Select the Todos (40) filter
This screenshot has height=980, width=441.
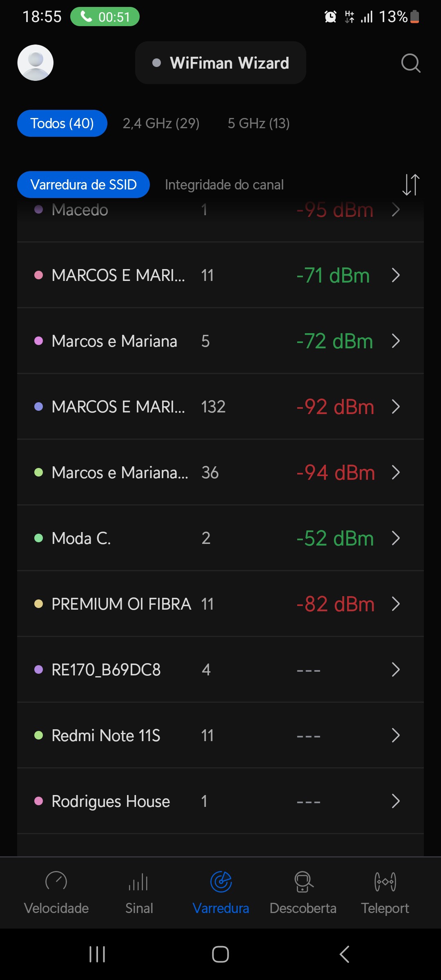point(62,123)
